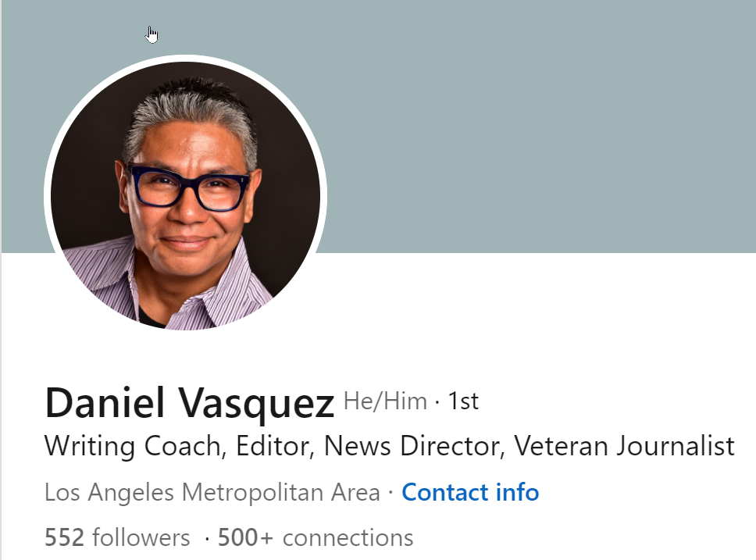Click the 552 followers count
Image resolution: width=756 pixels, height=560 pixels.
click(x=117, y=537)
